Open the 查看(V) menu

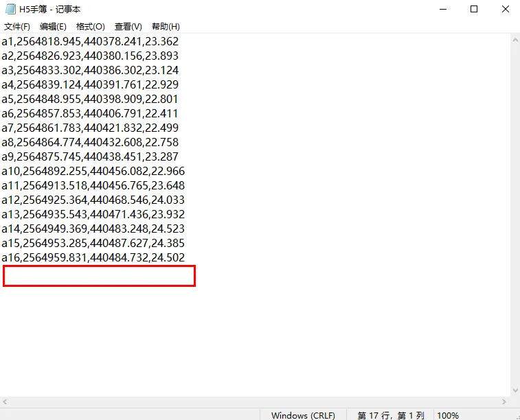coord(128,27)
